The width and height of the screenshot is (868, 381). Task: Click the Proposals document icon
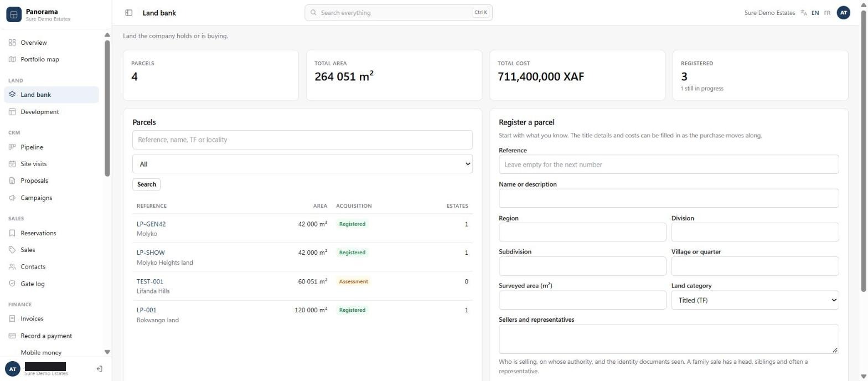pyautogui.click(x=12, y=181)
